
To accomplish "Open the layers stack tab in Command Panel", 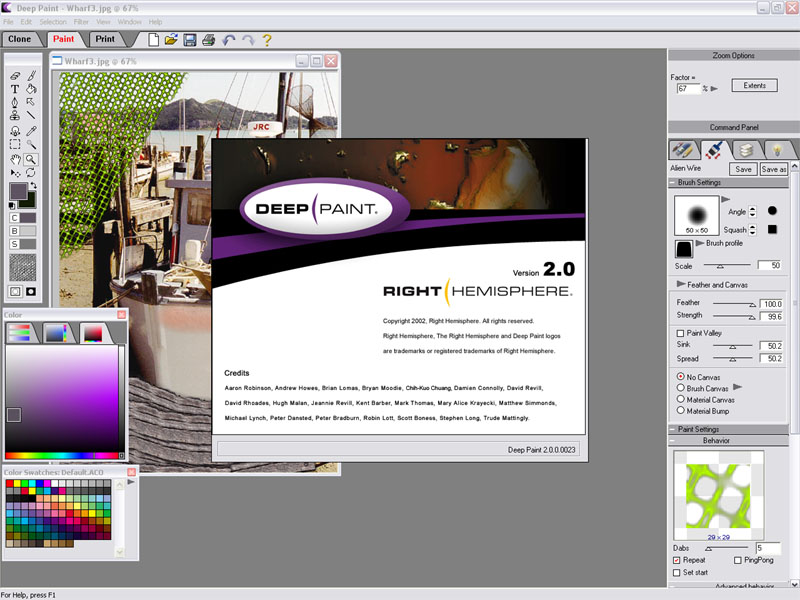I will pos(746,150).
